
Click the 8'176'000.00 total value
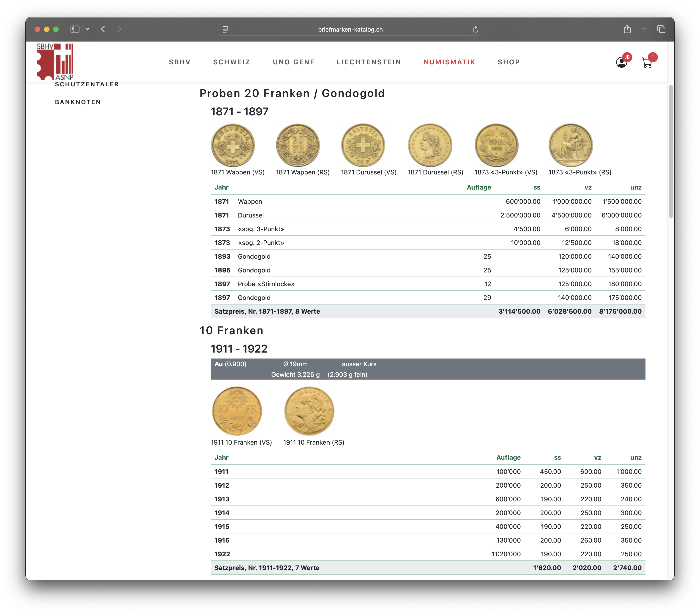[x=620, y=311]
